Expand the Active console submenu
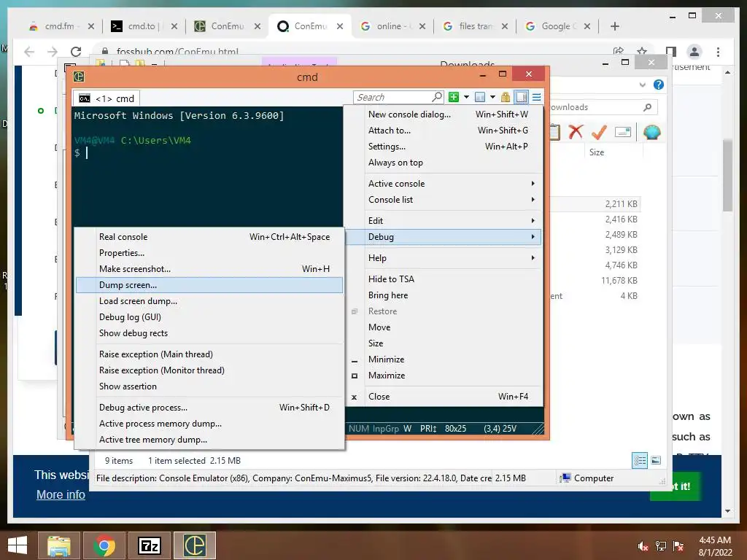This screenshot has width=747, height=560. point(444,183)
